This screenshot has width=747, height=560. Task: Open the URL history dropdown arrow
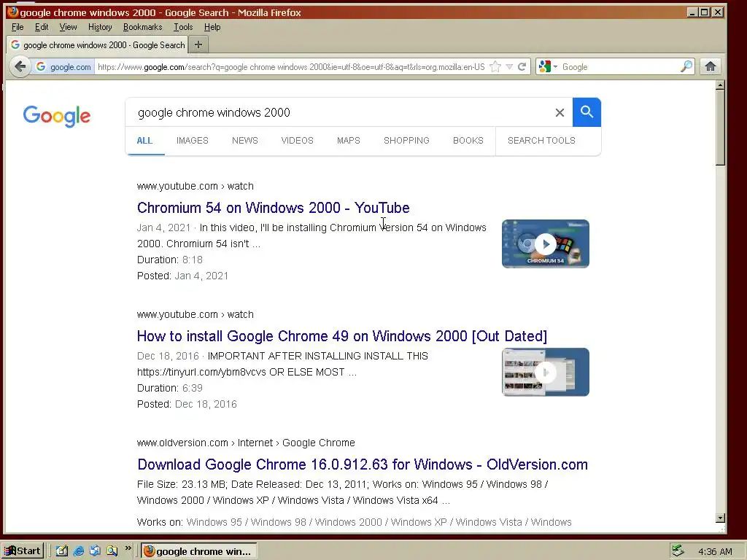point(509,66)
